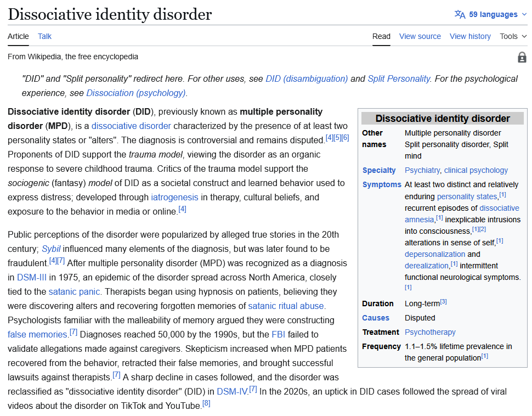
Task: Click the Treatment label in infobox
Action: pos(380,333)
